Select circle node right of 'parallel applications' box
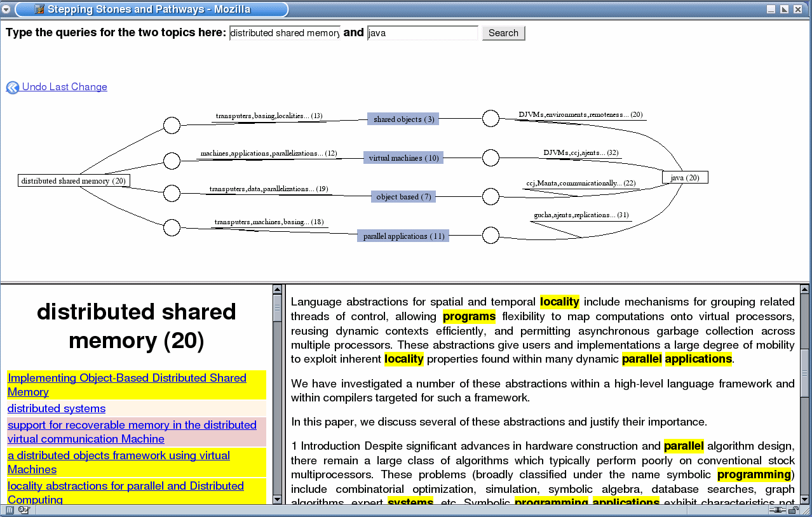This screenshot has height=517, width=812. (x=491, y=236)
